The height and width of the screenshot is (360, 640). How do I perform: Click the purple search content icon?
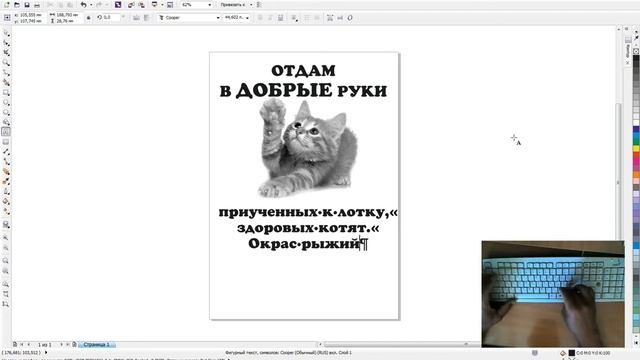[118, 5]
